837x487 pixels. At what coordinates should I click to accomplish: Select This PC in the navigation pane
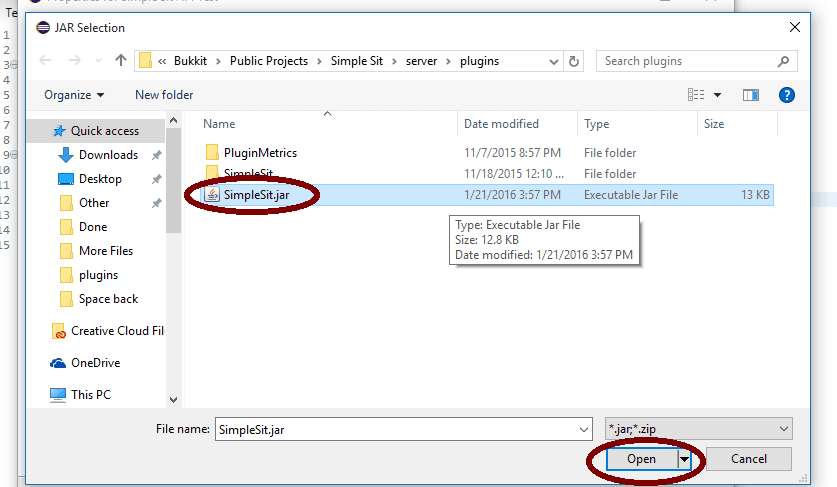click(x=91, y=395)
